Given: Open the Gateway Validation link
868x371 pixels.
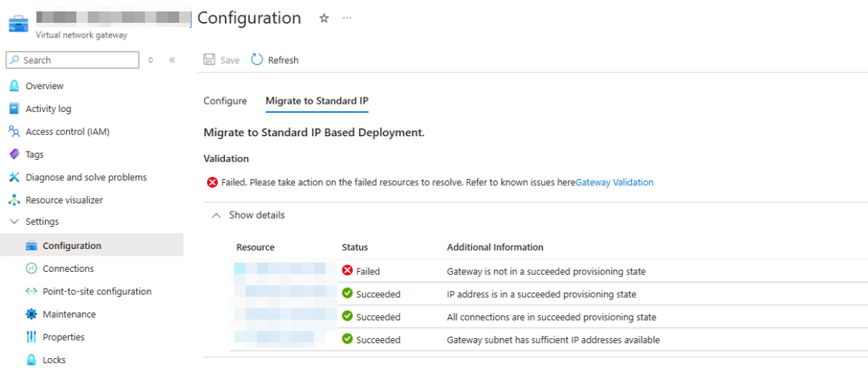Looking at the screenshot, I should point(614,182).
